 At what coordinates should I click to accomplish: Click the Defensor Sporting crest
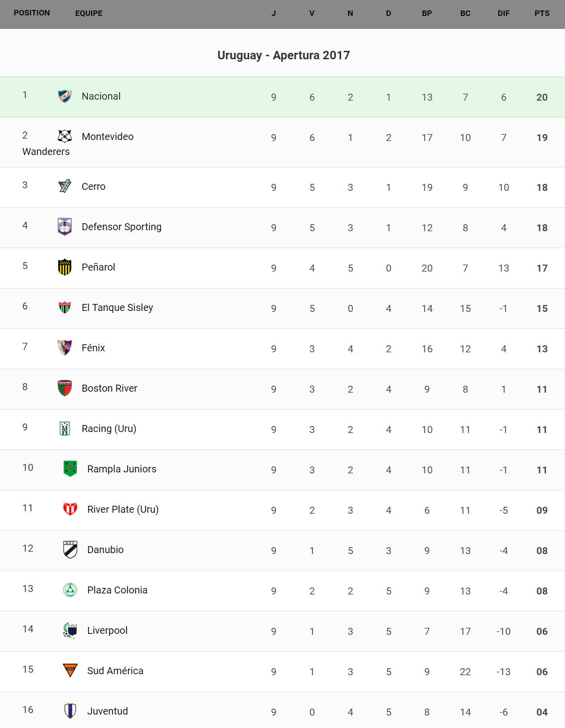[65, 227]
